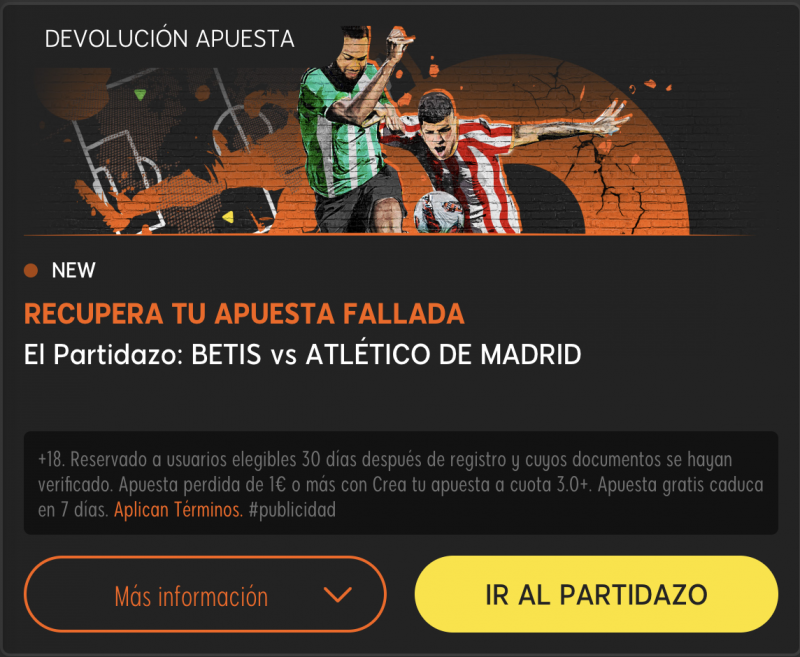Click the DEVOLUCIÓN APUESTA label
This screenshot has width=800, height=657.
[169, 39]
